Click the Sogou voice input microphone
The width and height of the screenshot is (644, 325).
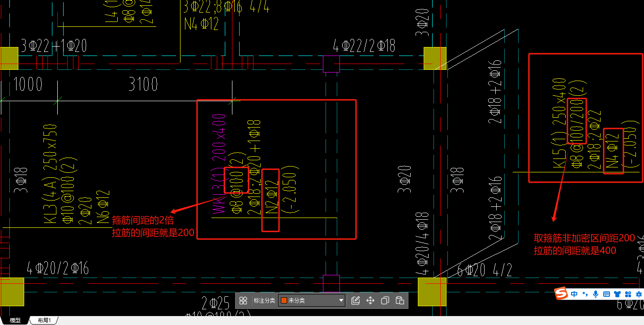[596, 294]
